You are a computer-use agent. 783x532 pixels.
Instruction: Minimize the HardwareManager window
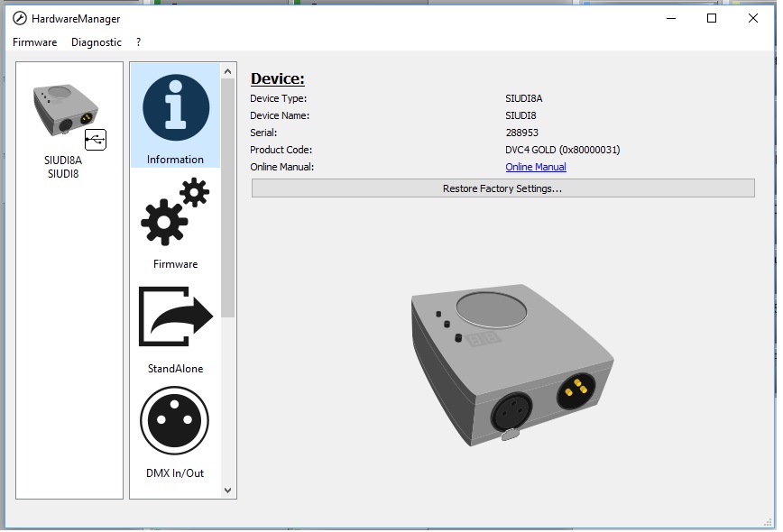(671, 18)
